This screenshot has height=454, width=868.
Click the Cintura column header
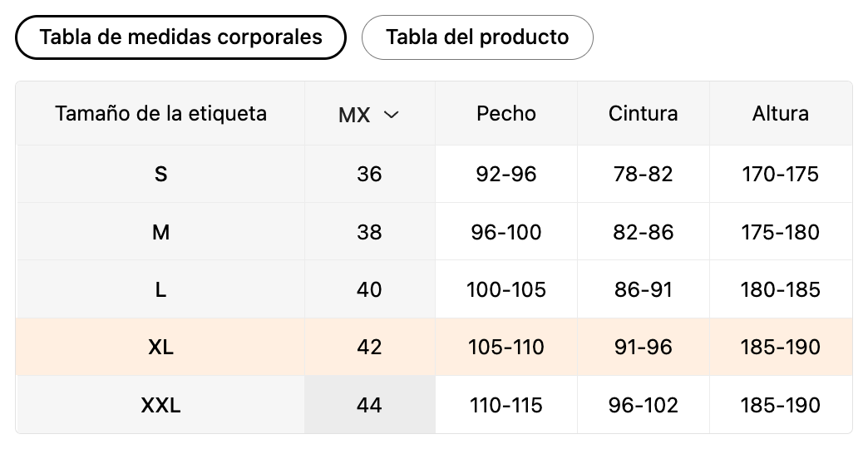[643, 114]
